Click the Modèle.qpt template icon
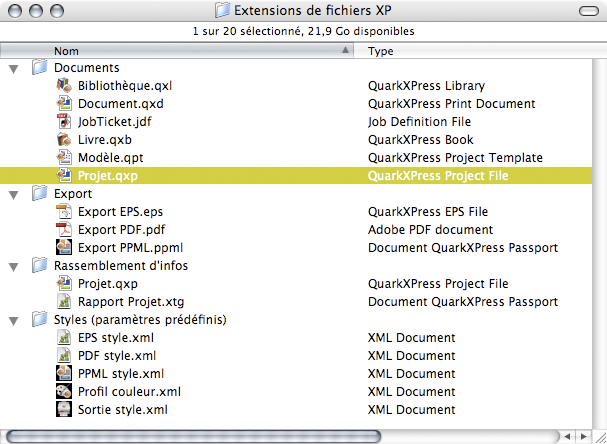 64,158
